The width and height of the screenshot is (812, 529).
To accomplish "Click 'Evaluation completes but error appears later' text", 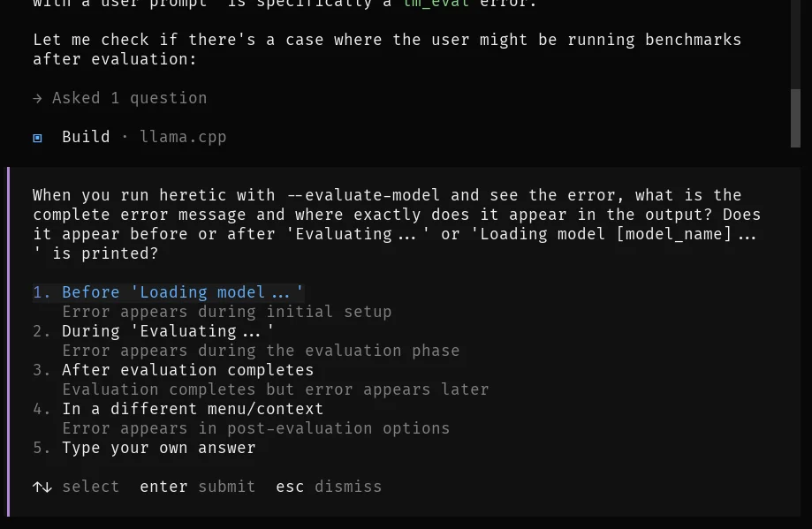I will click(x=275, y=389).
